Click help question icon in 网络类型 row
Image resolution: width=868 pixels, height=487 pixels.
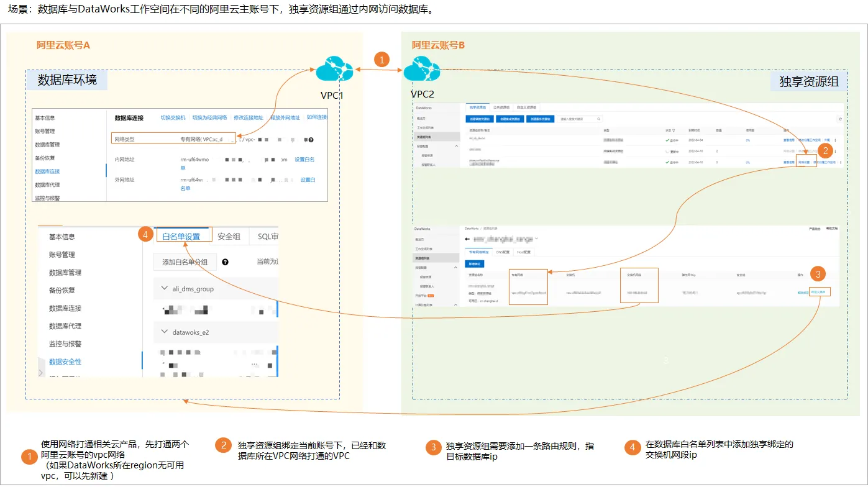[x=311, y=140]
